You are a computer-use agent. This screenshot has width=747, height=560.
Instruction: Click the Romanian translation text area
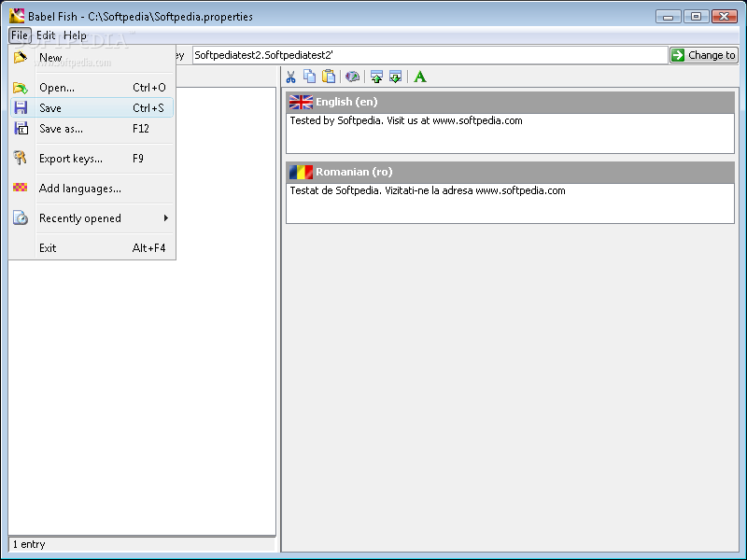(510, 203)
